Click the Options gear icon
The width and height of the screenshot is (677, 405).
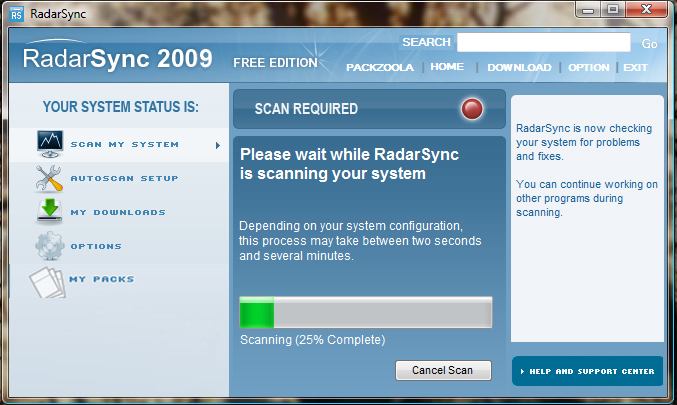click(50, 246)
